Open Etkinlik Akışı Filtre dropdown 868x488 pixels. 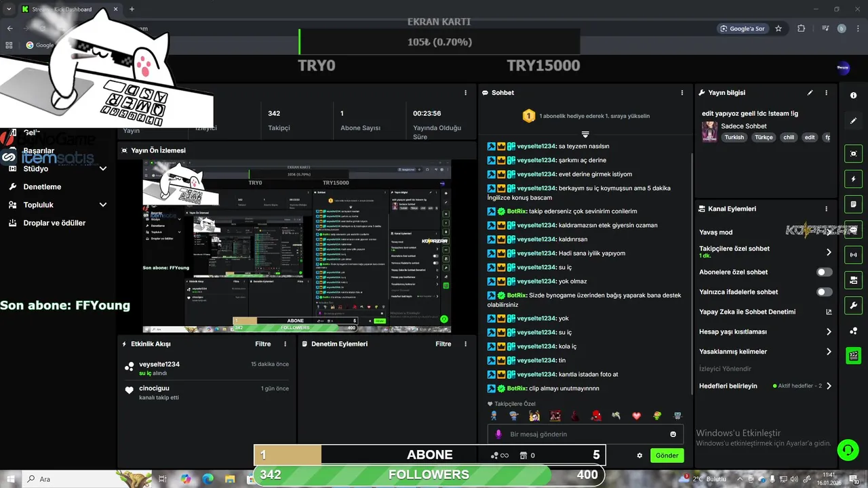(262, 344)
